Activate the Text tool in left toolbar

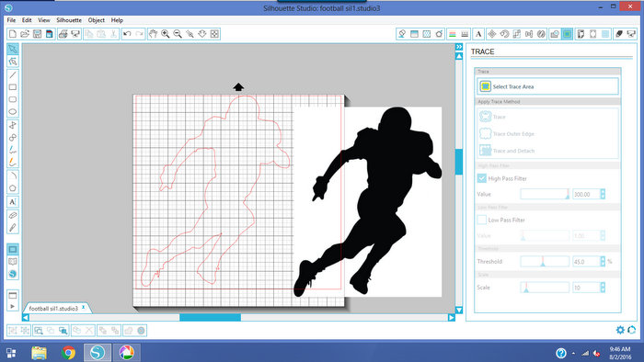(13, 202)
